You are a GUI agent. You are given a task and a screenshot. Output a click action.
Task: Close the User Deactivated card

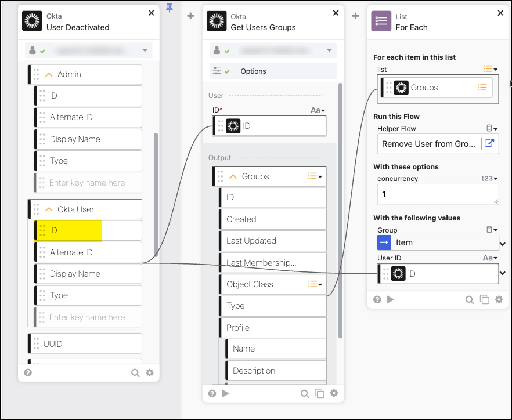point(151,13)
